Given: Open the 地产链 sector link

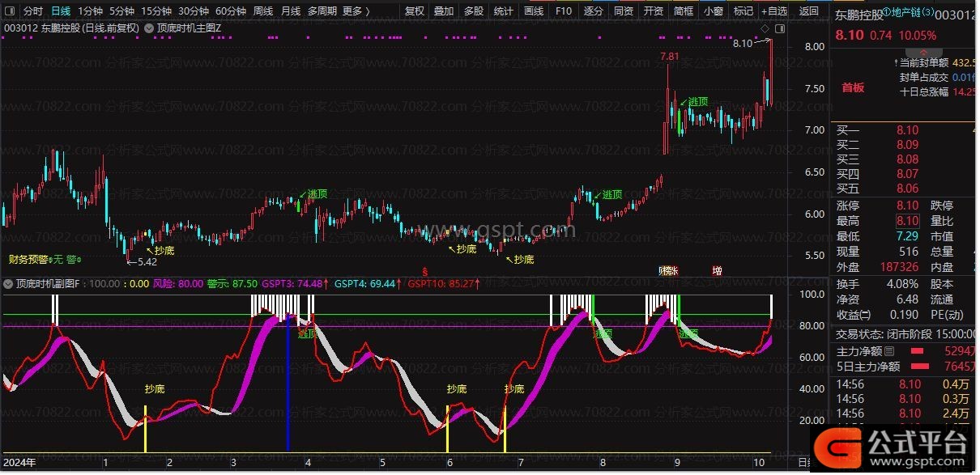Looking at the screenshot, I should (x=912, y=13).
